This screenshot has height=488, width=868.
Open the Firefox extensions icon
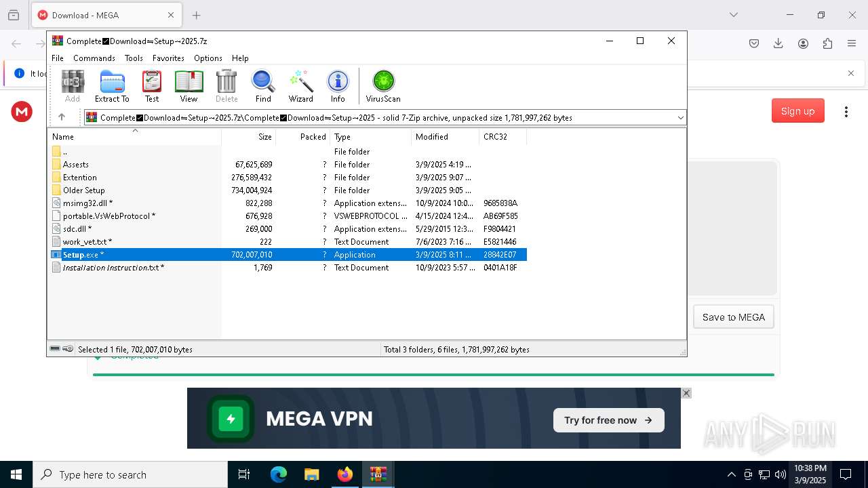(x=827, y=43)
